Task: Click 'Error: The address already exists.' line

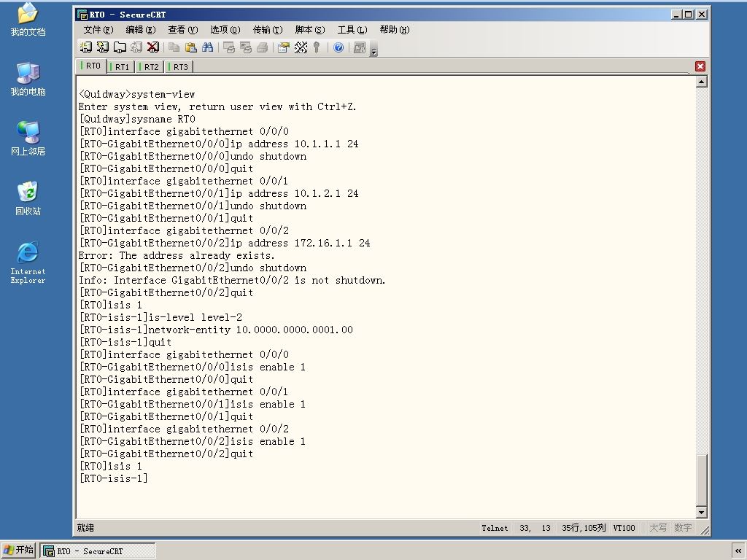Action: click(x=177, y=255)
